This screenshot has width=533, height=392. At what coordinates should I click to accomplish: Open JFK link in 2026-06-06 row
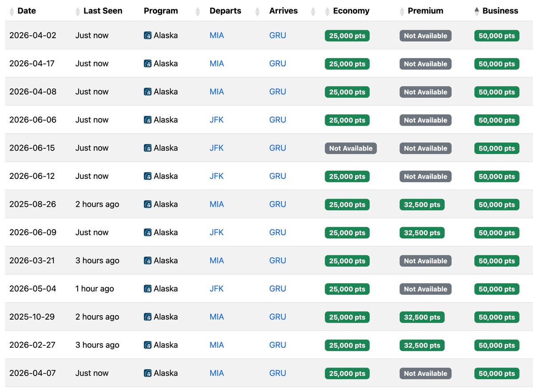pos(217,120)
